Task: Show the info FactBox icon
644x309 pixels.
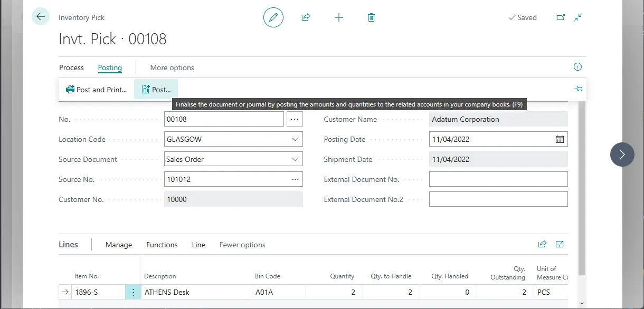Action: click(577, 67)
